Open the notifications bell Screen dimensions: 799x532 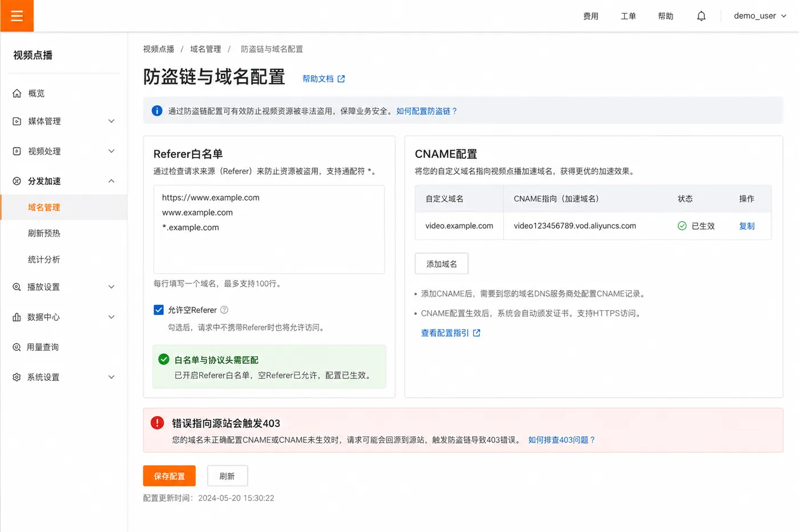click(701, 16)
